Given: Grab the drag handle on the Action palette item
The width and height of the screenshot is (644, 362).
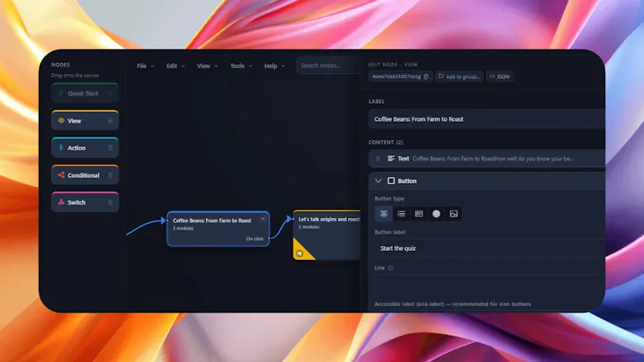Looking at the screenshot, I should (x=110, y=148).
